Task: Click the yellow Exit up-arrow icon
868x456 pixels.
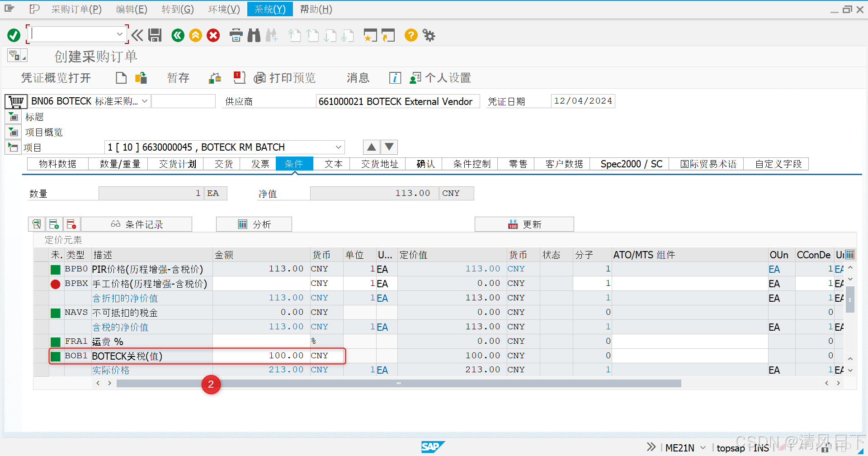Action: [196, 35]
